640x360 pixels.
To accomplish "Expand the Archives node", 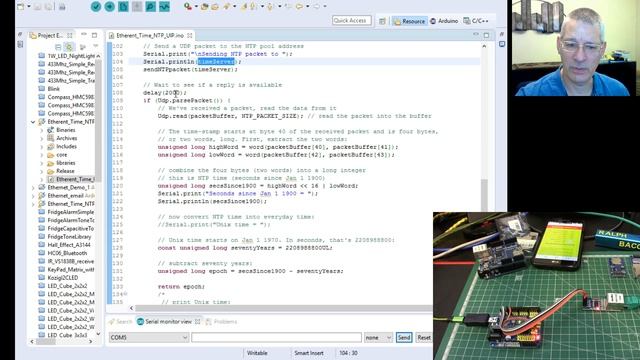I will [42, 138].
